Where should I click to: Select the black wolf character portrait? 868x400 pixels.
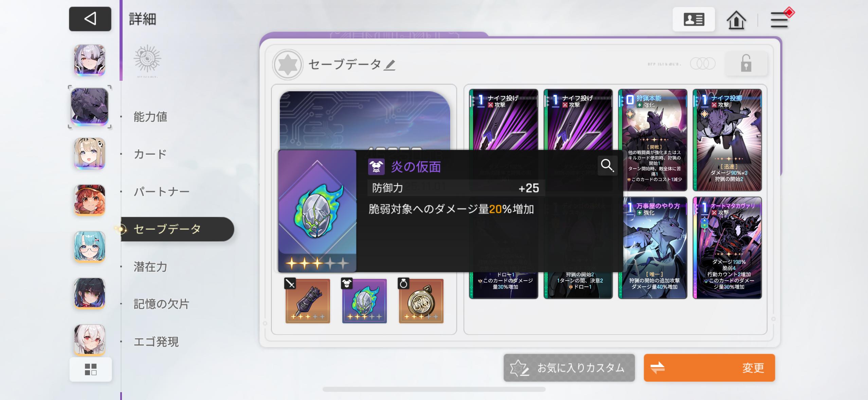tap(90, 107)
